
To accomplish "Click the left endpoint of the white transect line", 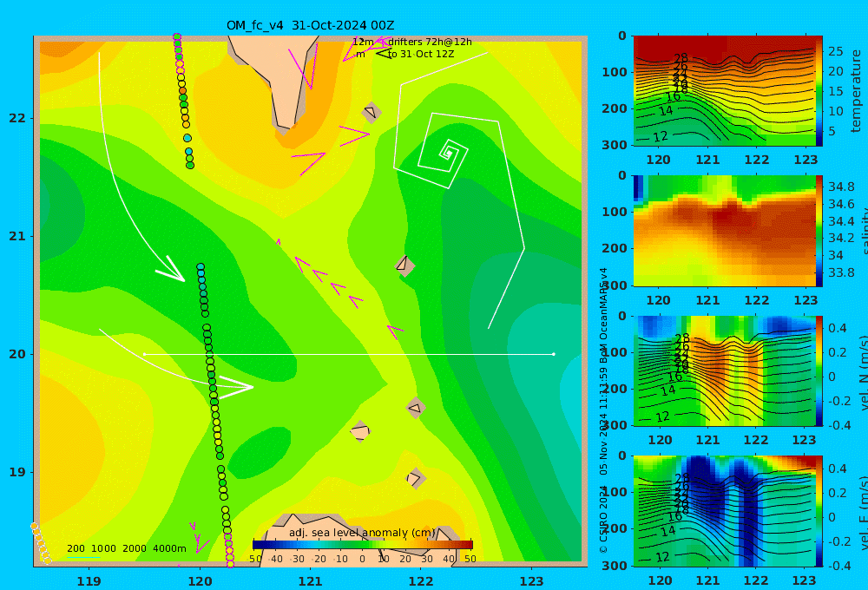I will click(144, 354).
